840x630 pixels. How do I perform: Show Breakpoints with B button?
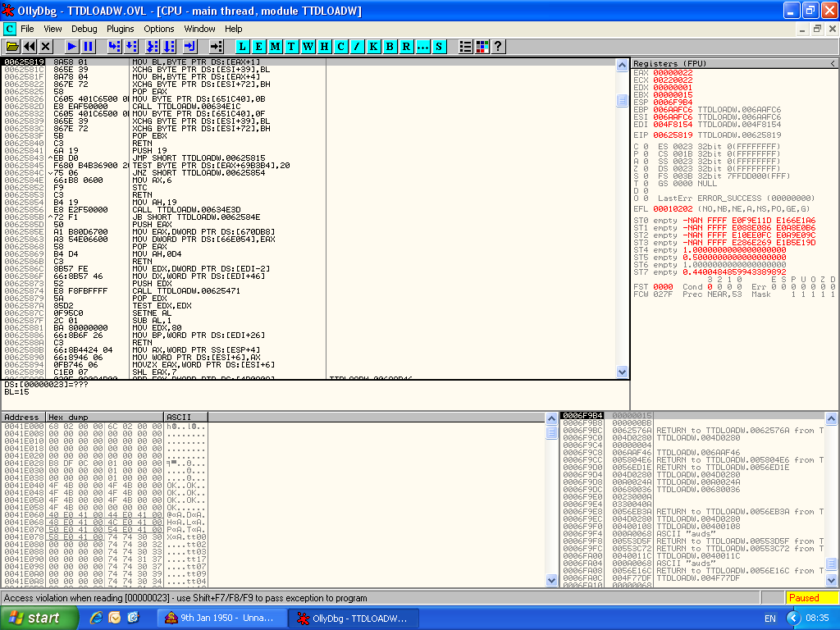pos(390,47)
